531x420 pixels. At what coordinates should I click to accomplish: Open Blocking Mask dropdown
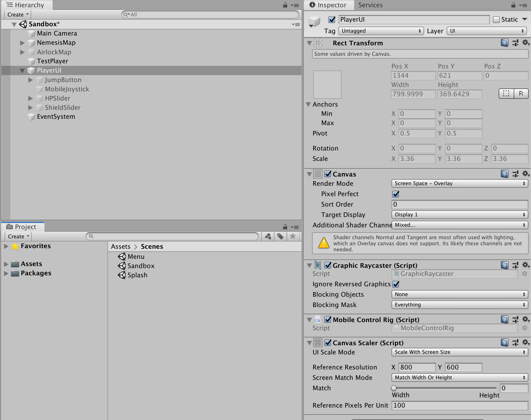[x=460, y=305]
